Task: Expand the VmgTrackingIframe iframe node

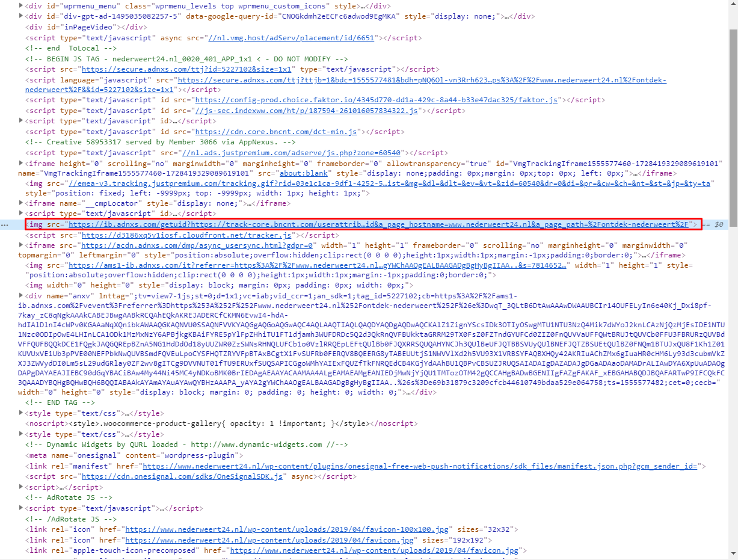Action: 22,163
